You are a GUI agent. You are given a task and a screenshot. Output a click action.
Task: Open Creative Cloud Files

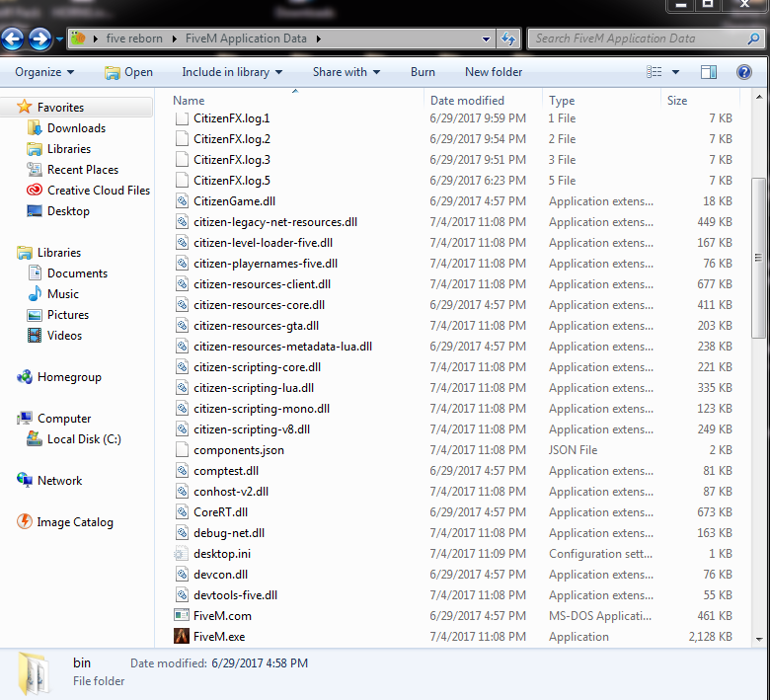[x=98, y=191]
